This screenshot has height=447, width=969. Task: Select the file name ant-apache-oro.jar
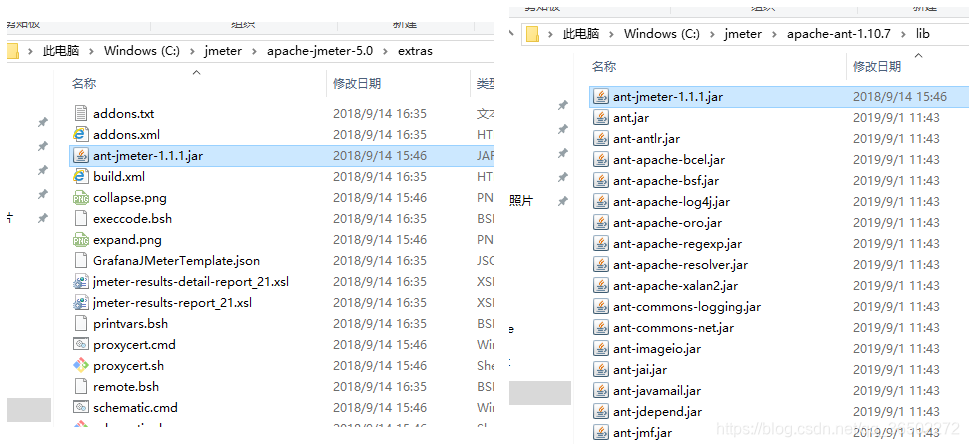(667, 223)
